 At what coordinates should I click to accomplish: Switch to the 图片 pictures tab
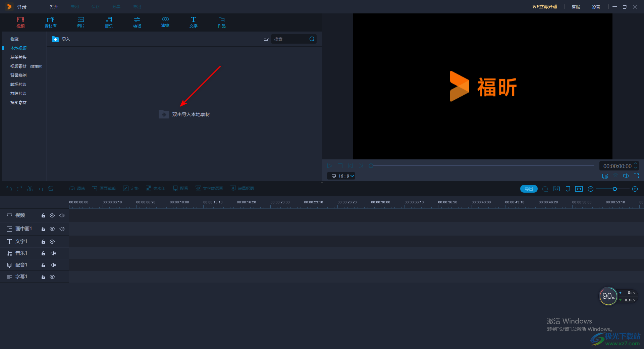click(x=81, y=22)
